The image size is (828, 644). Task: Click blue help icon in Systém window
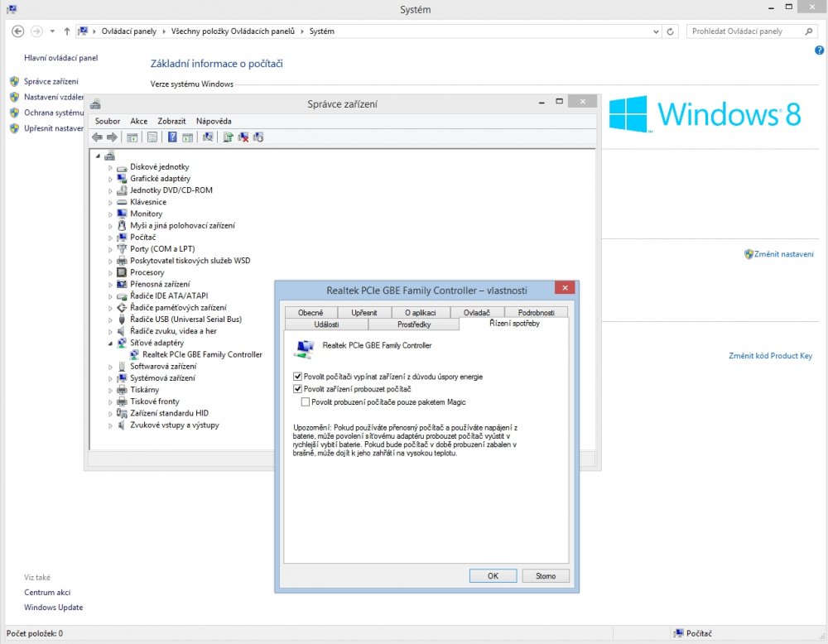[819, 50]
